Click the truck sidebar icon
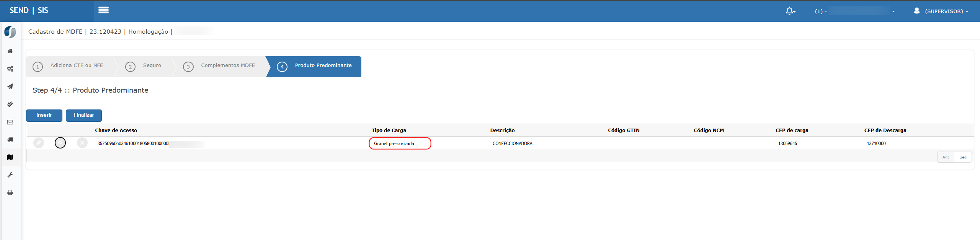This screenshot has height=240, width=980. pyautogui.click(x=10, y=140)
